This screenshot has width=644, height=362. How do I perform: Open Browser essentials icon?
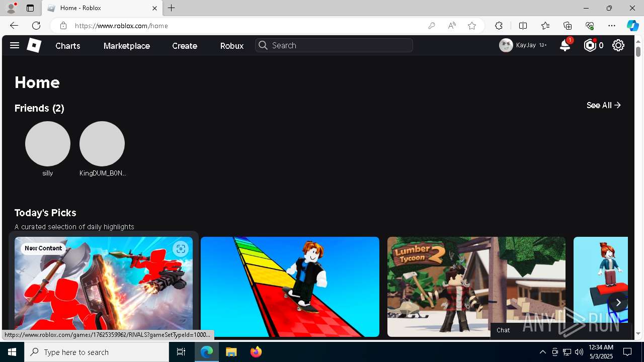pyautogui.click(x=590, y=26)
